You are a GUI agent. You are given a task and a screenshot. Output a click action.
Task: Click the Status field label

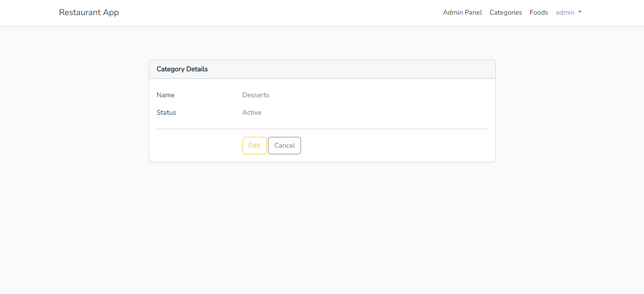click(x=166, y=112)
